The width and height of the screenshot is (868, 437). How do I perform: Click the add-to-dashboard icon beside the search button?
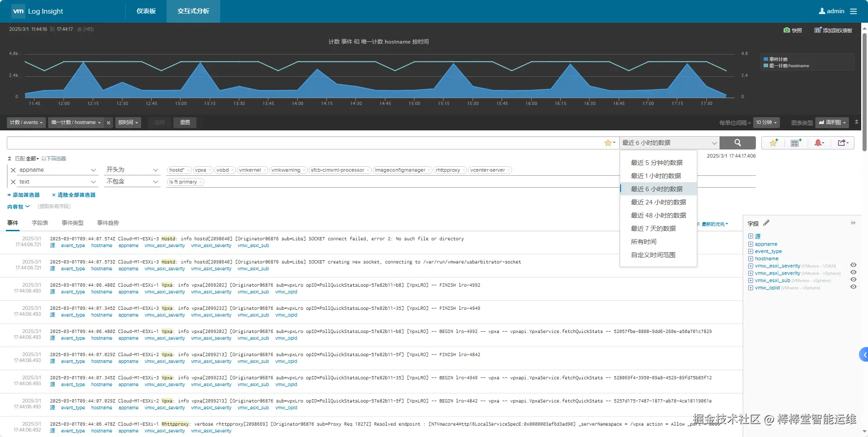coord(796,143)
